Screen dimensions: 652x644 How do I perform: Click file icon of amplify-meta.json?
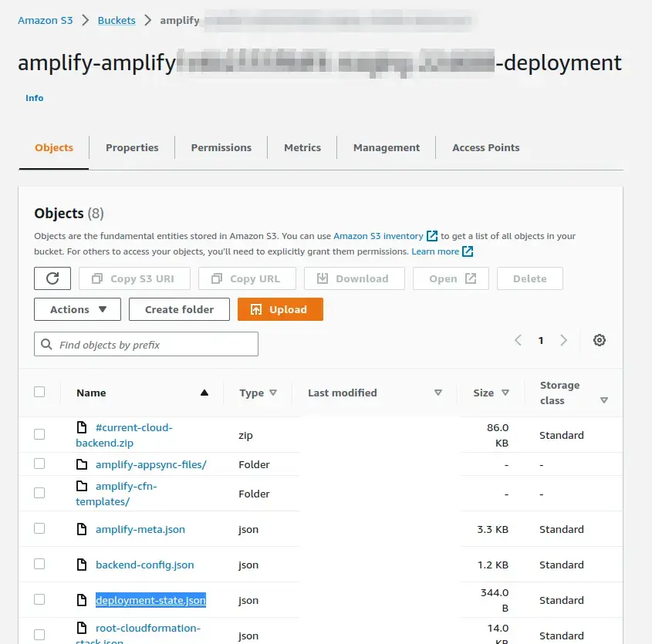click(82, 529)
